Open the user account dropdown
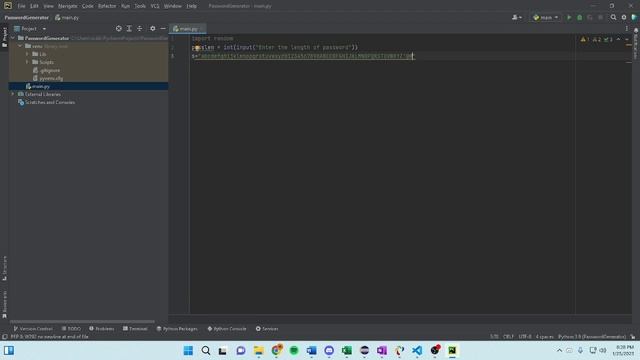Image resolution: width=640 pixels, height=360 pixels. (517, 18)
